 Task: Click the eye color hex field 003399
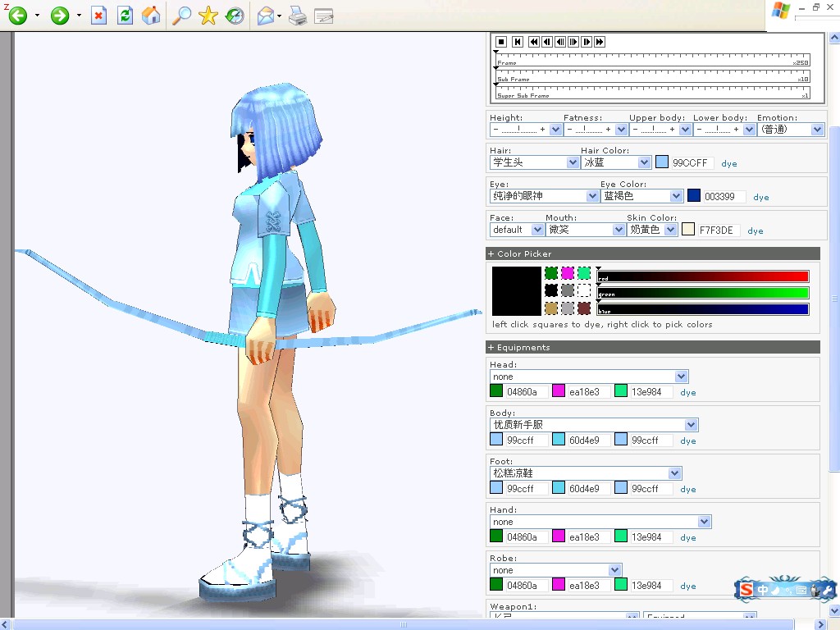pyautogui.click(x=724, y=197)
